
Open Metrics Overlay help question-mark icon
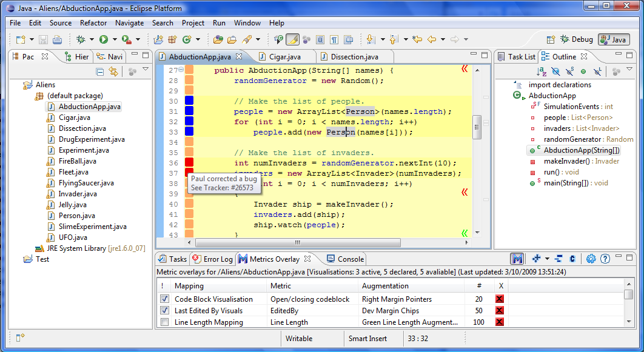click(605, 259)
